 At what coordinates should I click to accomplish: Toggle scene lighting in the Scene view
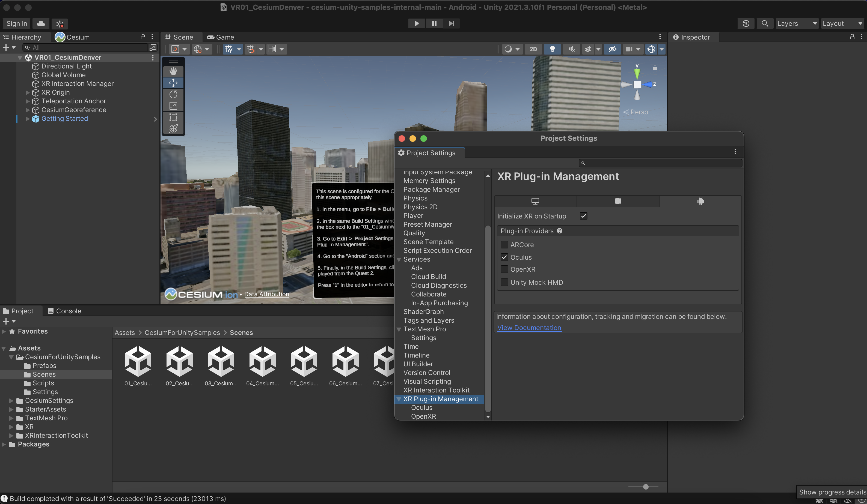(553, 49)
